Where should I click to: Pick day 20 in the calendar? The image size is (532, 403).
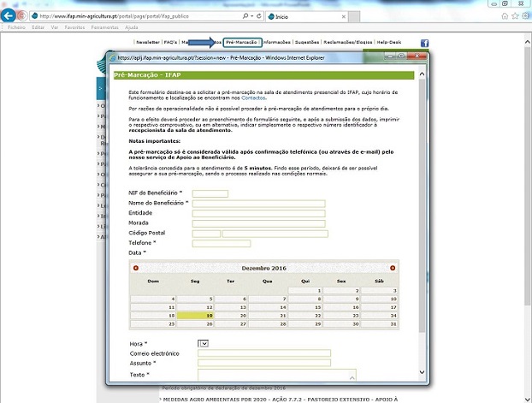tap(230, 316)
